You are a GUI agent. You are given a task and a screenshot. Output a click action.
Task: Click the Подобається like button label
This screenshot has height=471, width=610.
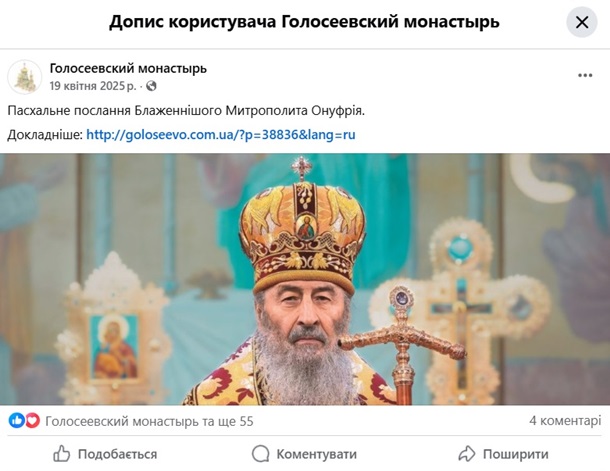117,454
